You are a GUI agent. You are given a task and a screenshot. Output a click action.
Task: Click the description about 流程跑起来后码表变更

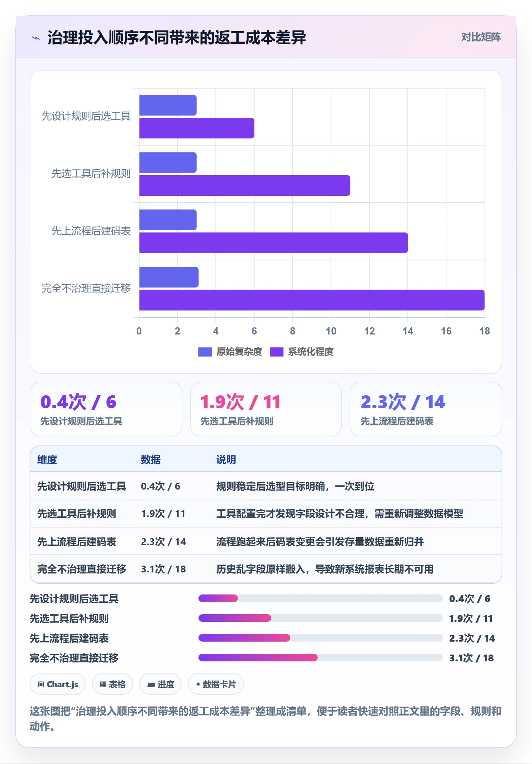click(x=320, y=542)
